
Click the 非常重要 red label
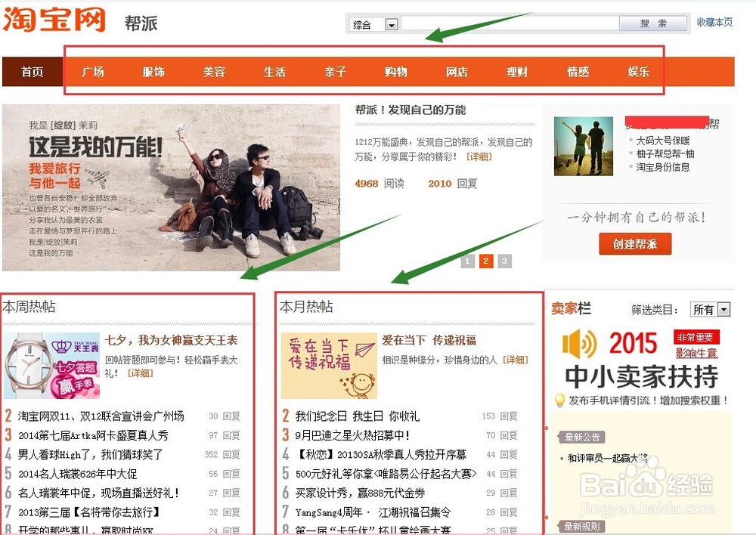696,337
